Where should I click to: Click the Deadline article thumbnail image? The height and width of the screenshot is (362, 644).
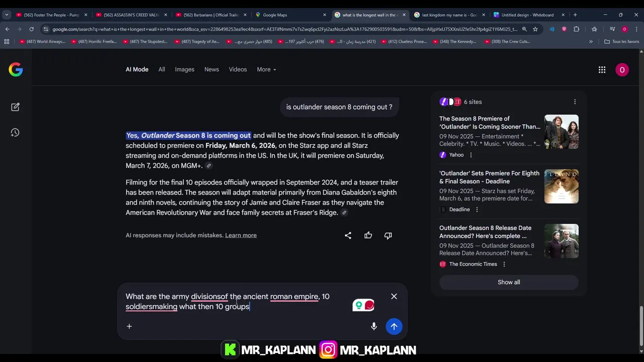pyautogui.click(x=561, y=187)
